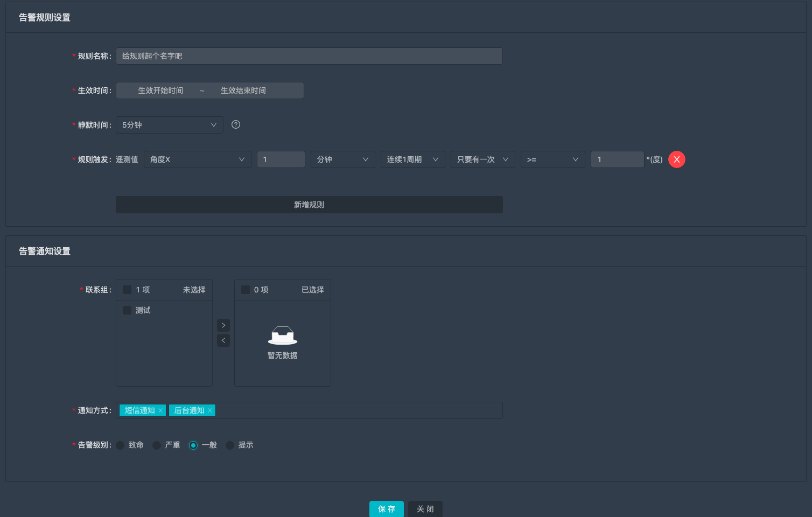The image size is (812, 517).
Task: Open the 连续1周期 dropdown
Action: (412, 159)
